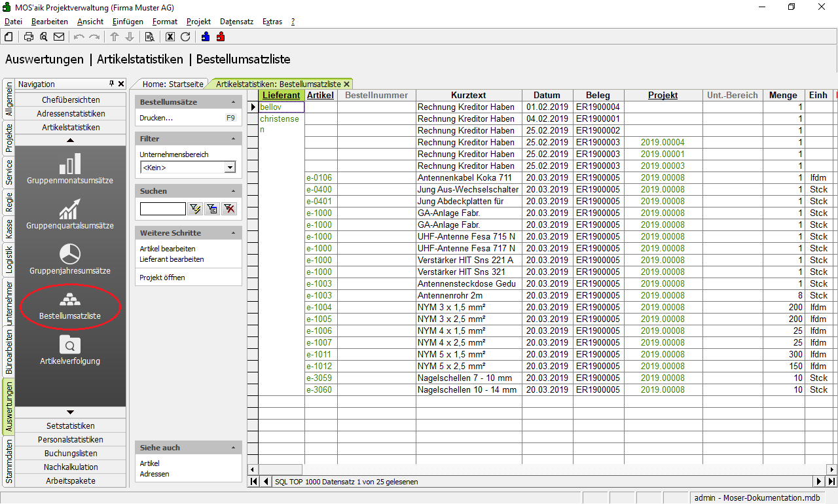Image resolution: width=838 pixels, height=504 pixels.
Task: Switch to the Home: Startseite tab
Action: click(x=173, y=84)
